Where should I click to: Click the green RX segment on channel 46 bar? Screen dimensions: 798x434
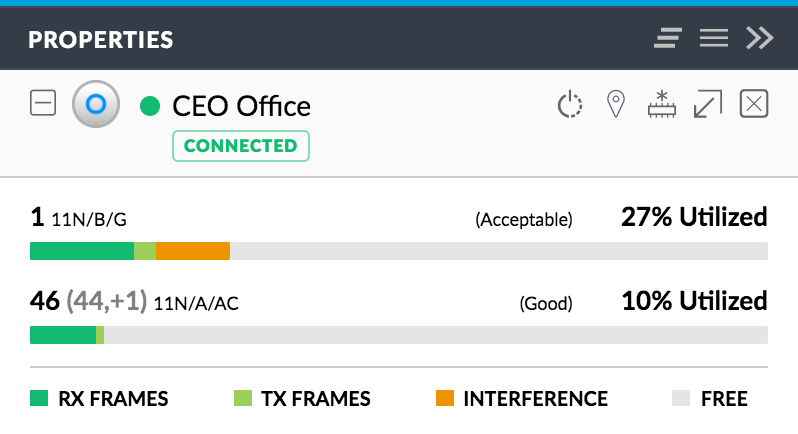[x=63, y=335]
